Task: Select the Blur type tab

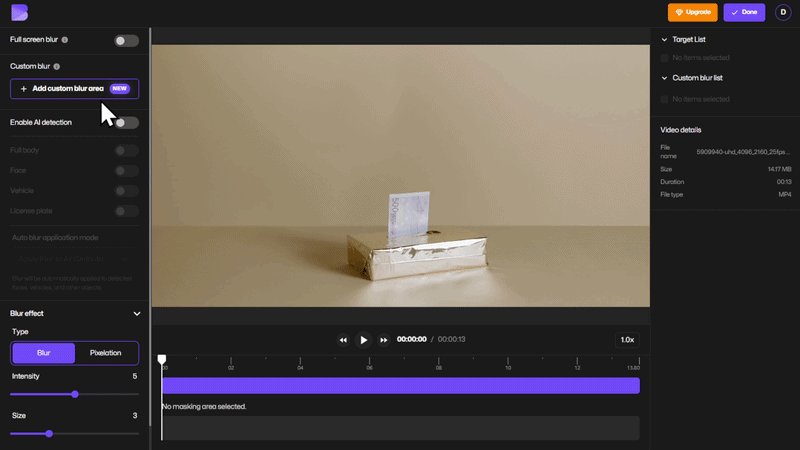Action: (x=43, y=353)
